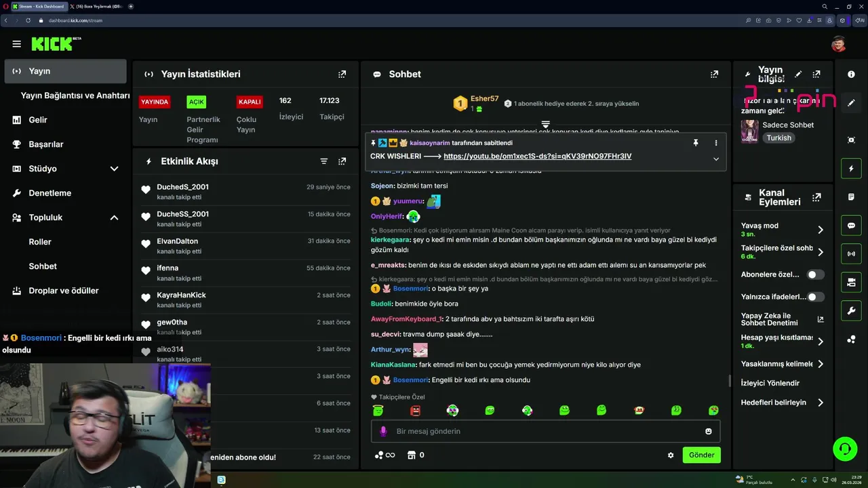
Task: Open Yayın Bağlantısı ve Anahtarı
Action: point(75,96)
